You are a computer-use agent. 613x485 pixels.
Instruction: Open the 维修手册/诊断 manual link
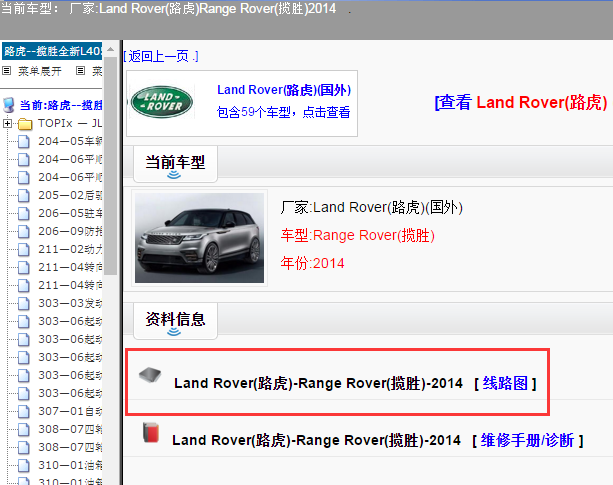tap(527, 440)
